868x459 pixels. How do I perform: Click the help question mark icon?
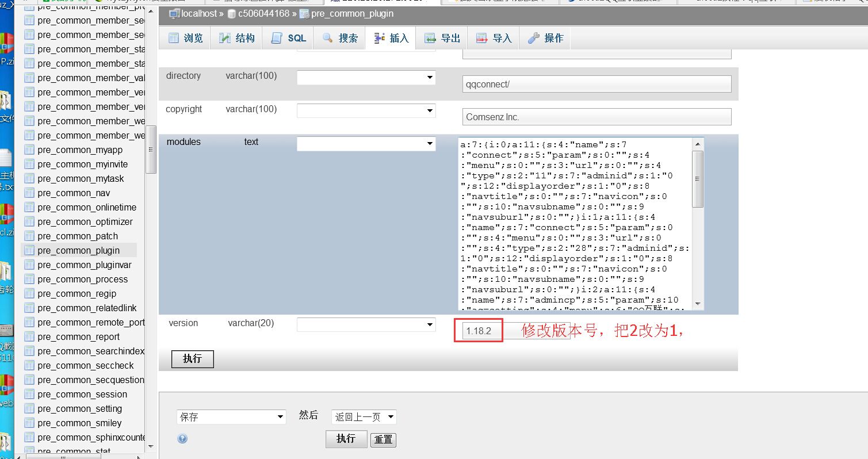pos(182,438)
